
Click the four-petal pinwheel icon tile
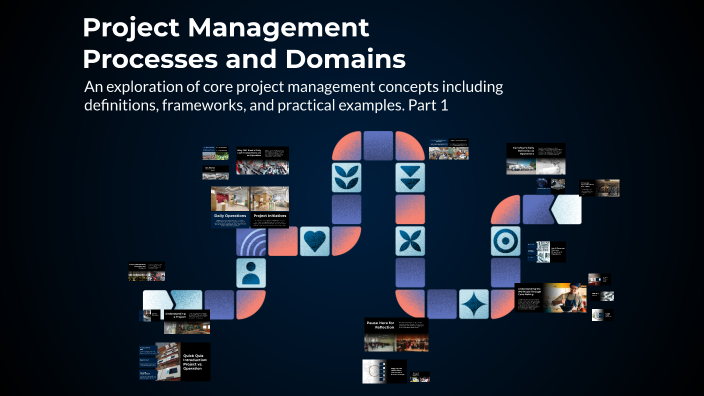coord(410,241)
